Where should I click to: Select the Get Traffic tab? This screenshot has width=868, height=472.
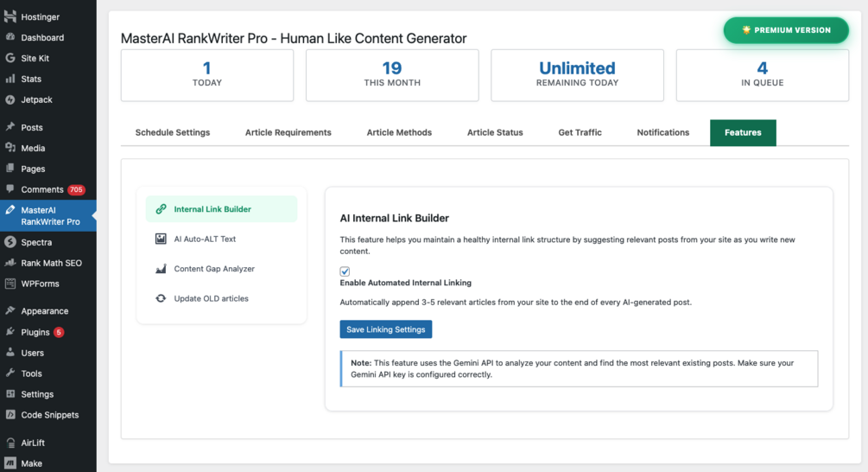click(580, 132)
